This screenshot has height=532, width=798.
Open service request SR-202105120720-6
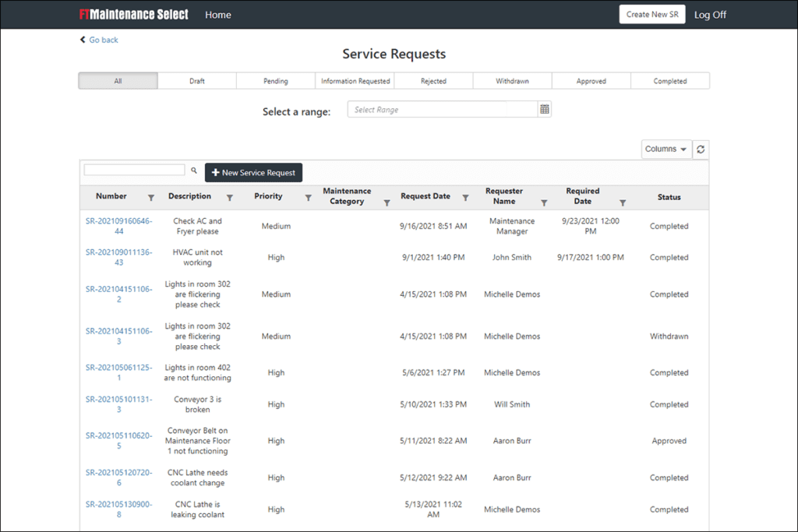[x=118, y=477]
